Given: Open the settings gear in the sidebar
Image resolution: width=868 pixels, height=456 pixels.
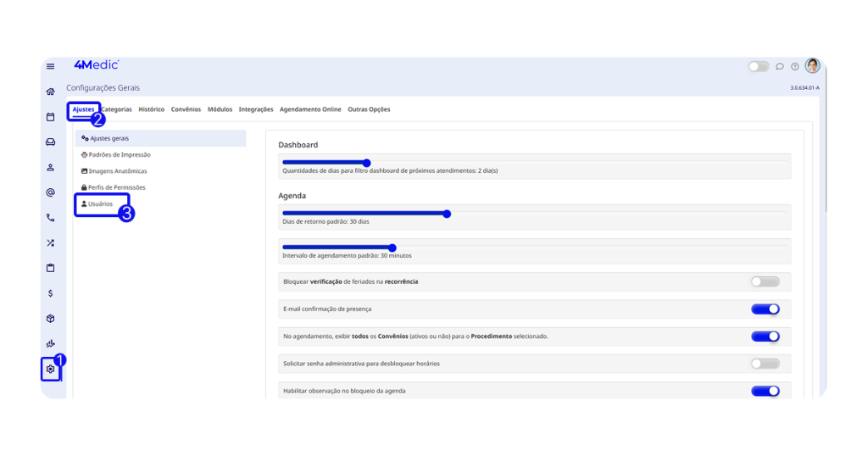Looking at the screenshot, I should click(51, 369).
